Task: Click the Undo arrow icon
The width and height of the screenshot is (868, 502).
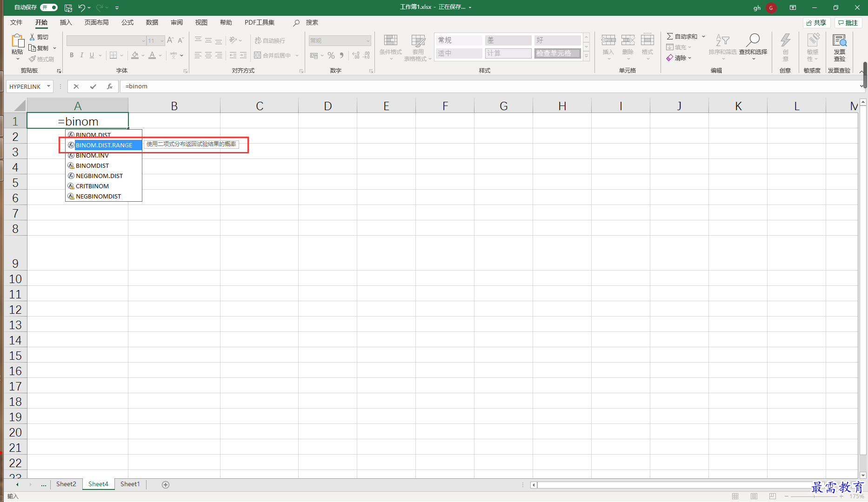Action: coord(81,7)
